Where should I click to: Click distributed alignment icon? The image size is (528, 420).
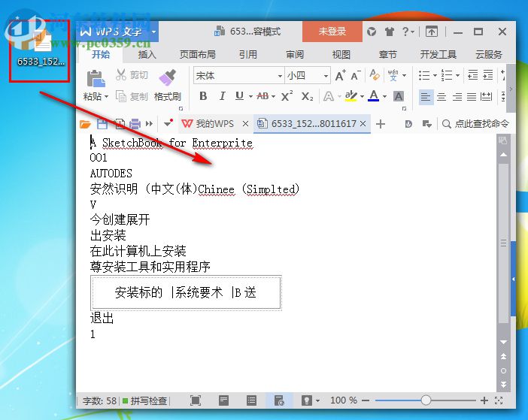486,97
